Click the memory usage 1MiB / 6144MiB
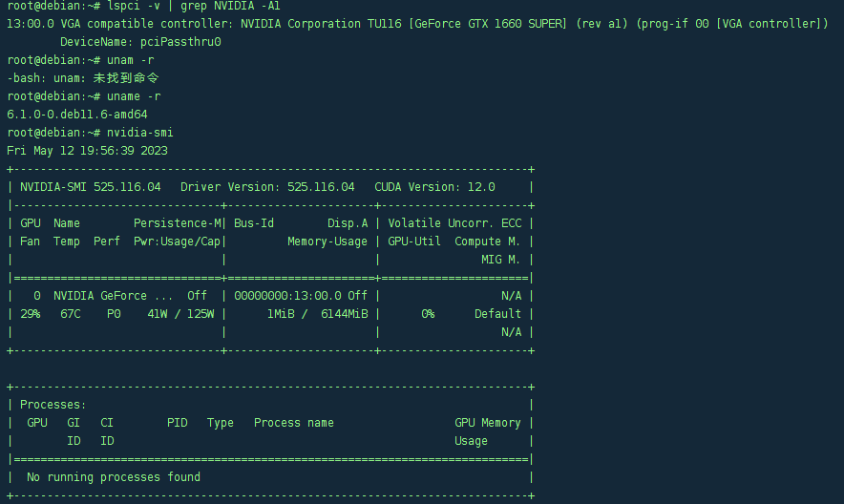 pos(318,314)
